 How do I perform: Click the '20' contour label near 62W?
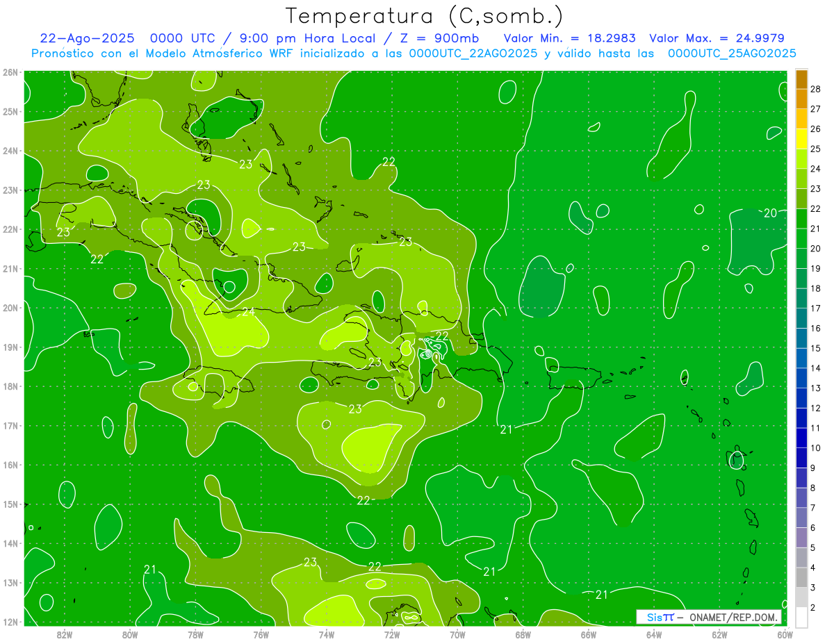[770, 213]
